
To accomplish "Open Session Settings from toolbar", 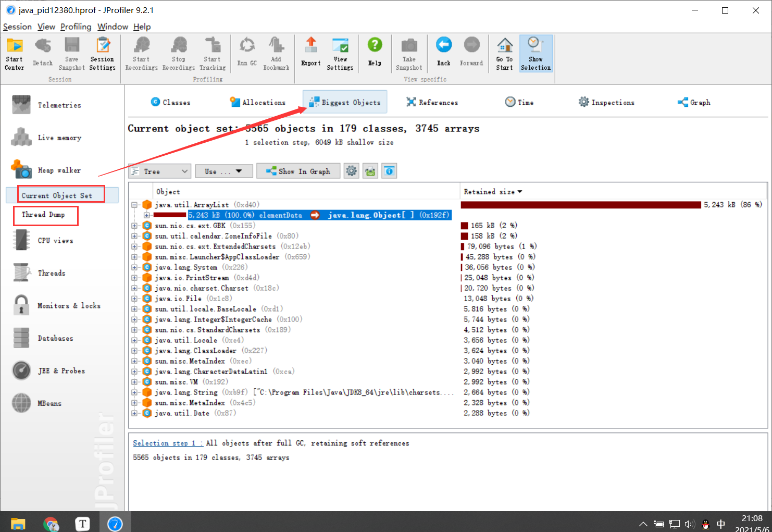I will [x=102, y=54].
